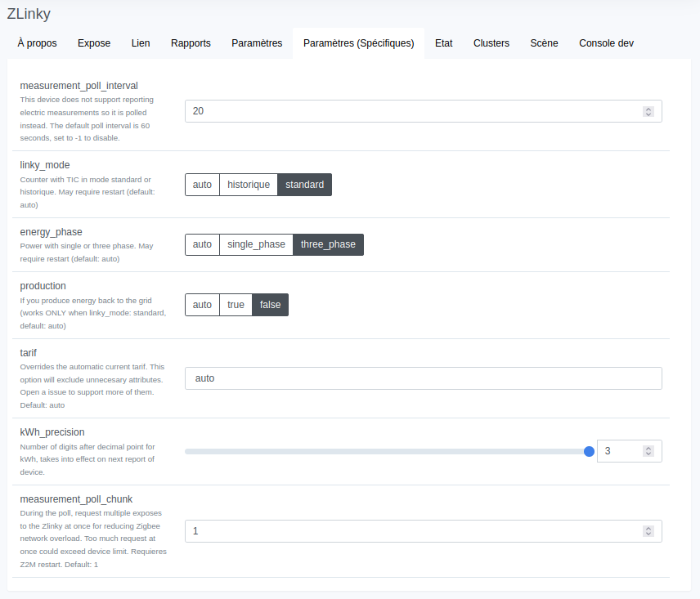Switch to the Paramètres tab
The width and height of the screenshot is (700, 599).
(x=257, y=42)
